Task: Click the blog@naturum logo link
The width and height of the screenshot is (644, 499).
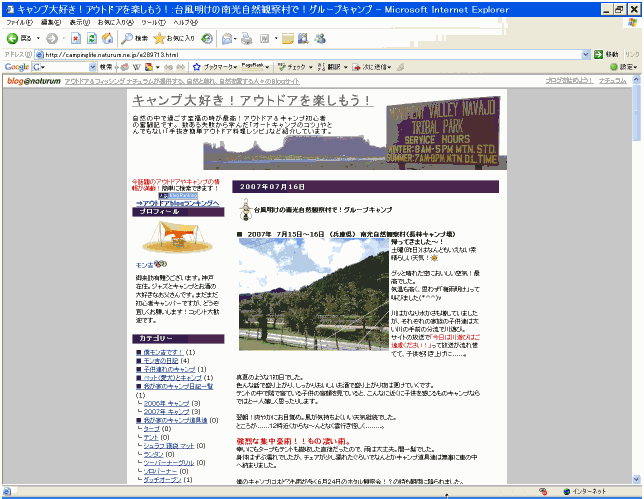Action: click(x=34, y=81)
